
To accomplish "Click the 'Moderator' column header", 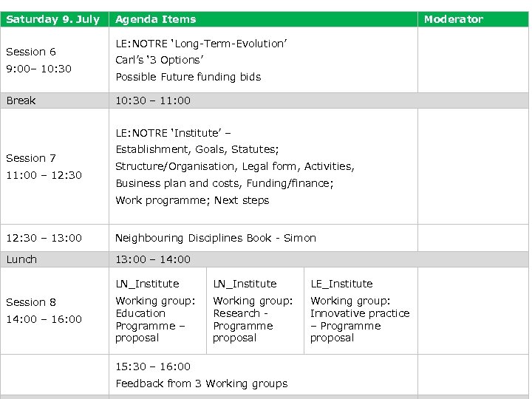I will pyautogui.click(x=453, y=19).
